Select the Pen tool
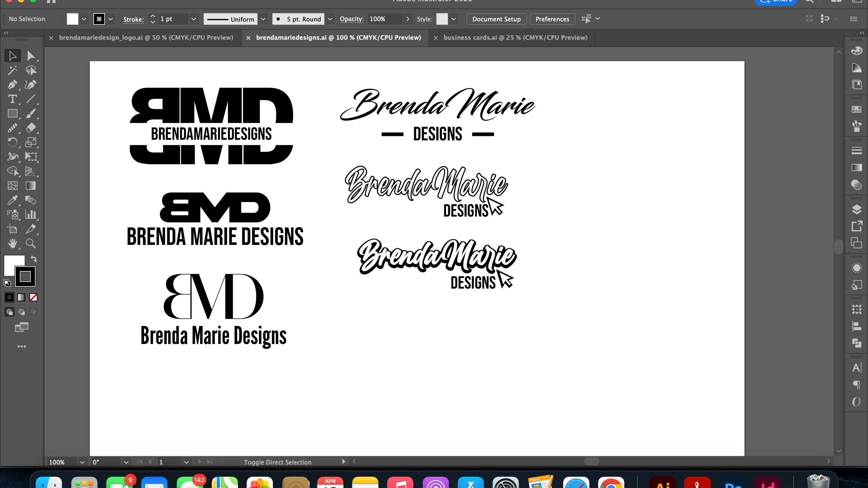This screenshot has width=868, height=488. [x=12, y=85]
